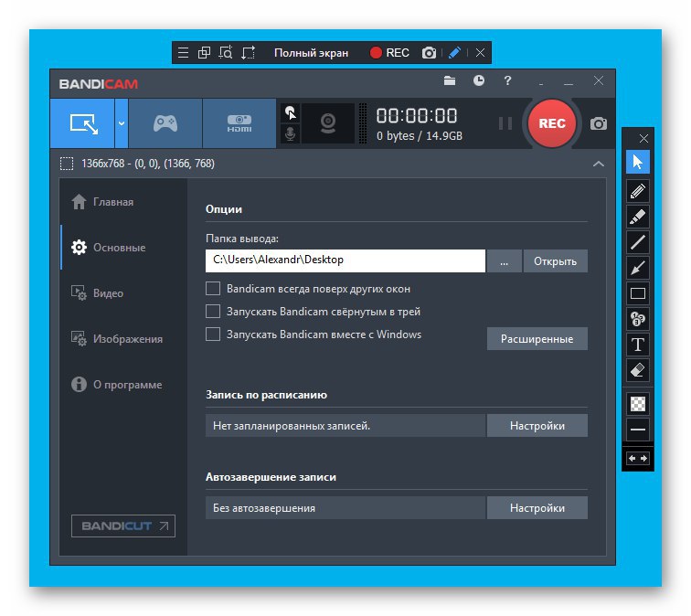The width and height of the screenshot is (691, 616).
Task: Expand the screen mode dropdown arrow
Action: pos(122,123)
